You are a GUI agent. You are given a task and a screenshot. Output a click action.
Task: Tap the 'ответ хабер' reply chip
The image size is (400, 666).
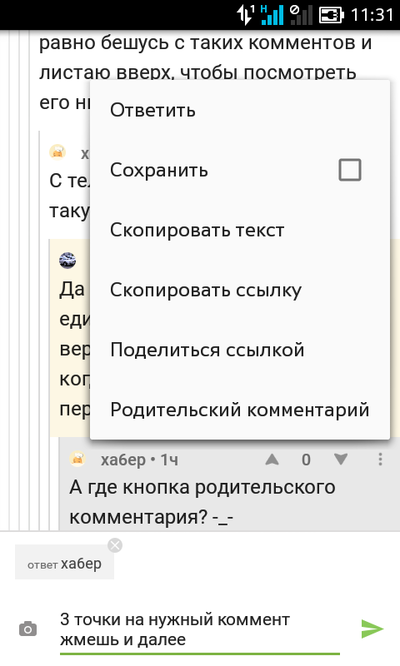65,562
